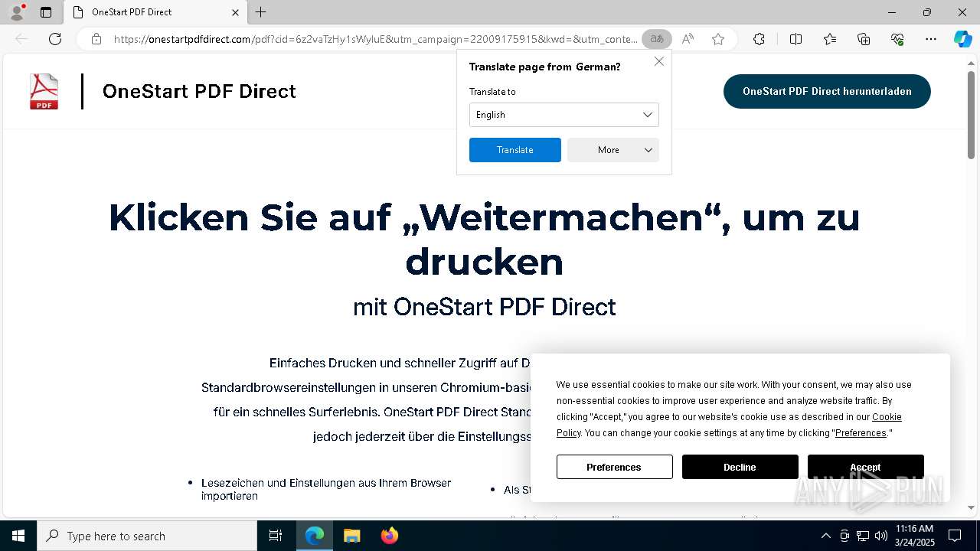980x551 pixels.
Task: Show hidden system tray icons
Action: point(825,536)
